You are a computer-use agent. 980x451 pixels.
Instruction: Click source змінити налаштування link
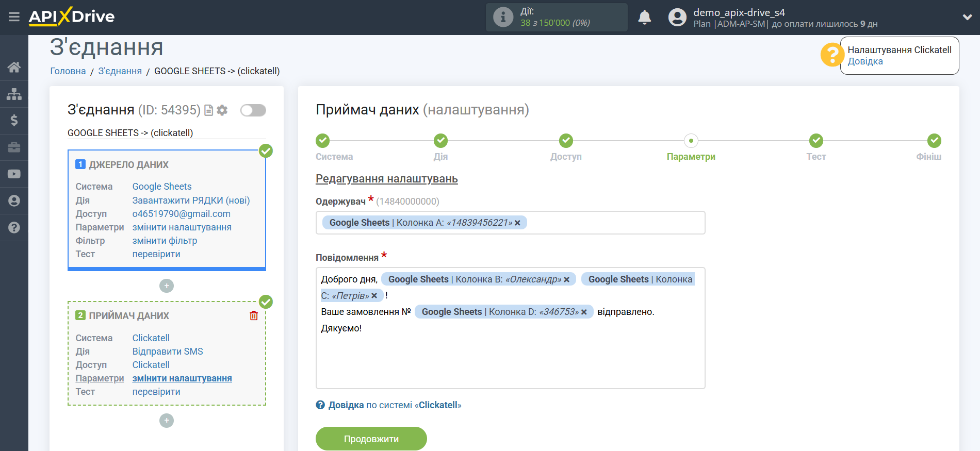(182, 227)
